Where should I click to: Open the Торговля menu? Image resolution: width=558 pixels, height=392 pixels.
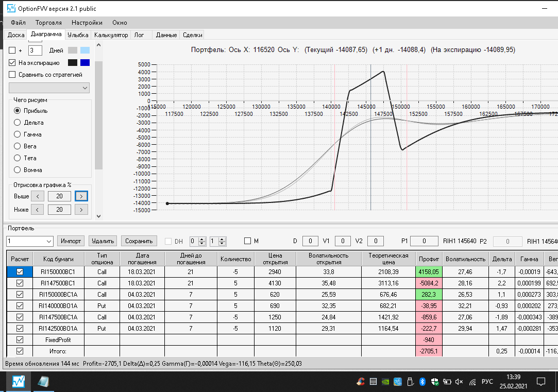[48, 23]
